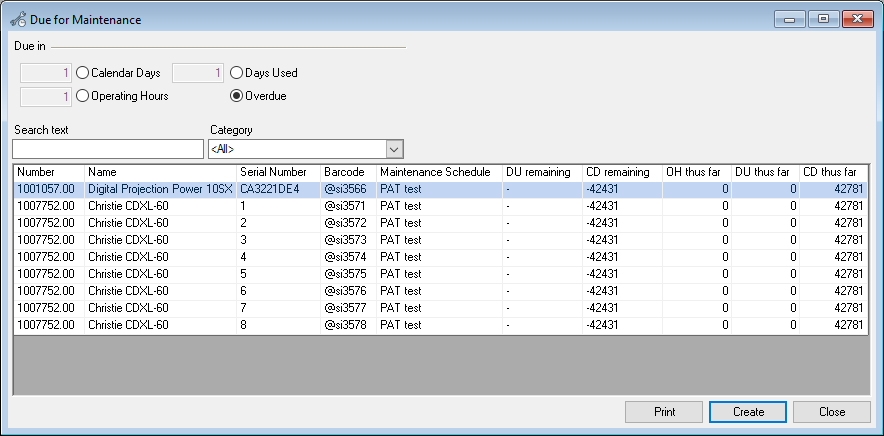Image resolution: width=884 pixels, height=436 pixels.
Task: Click the Maintenance Schedule column header
Action: pos(438,172)
